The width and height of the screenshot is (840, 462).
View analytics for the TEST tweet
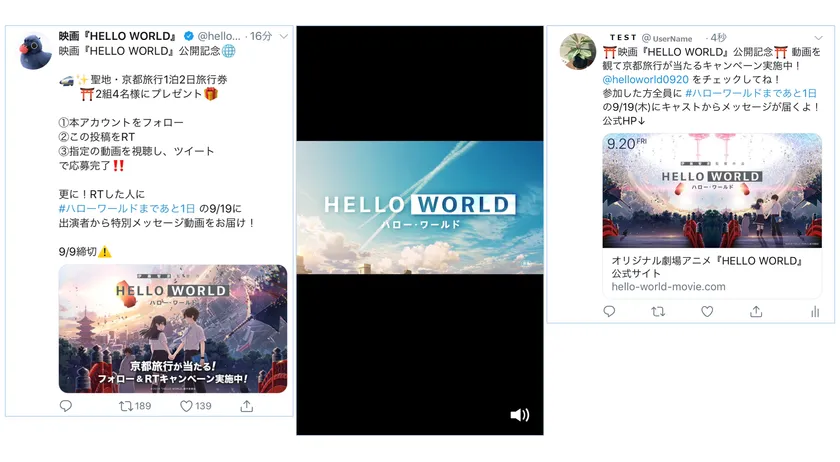815,312
